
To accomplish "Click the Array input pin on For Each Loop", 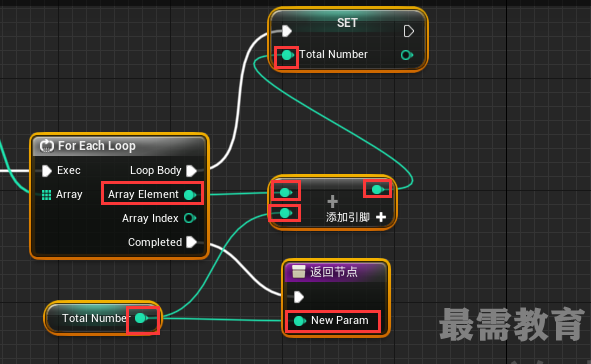I will coord(46,195).
